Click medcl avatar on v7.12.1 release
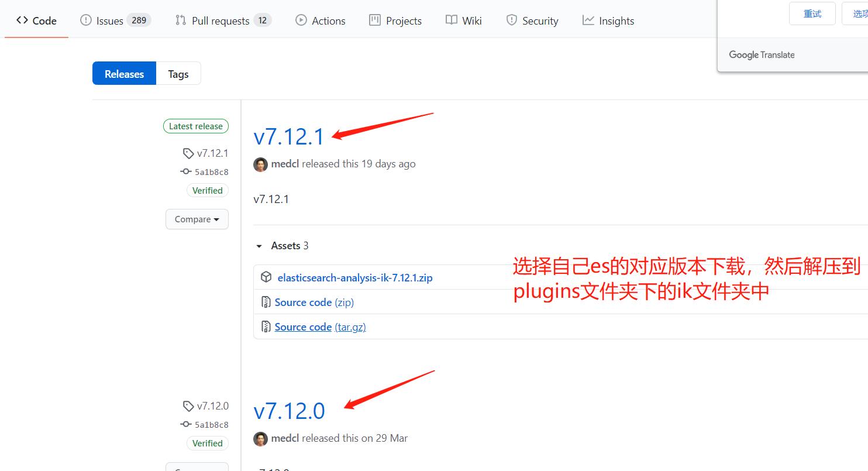The width and height of the screenshot is (868, 471). click(x=260, y=164)
